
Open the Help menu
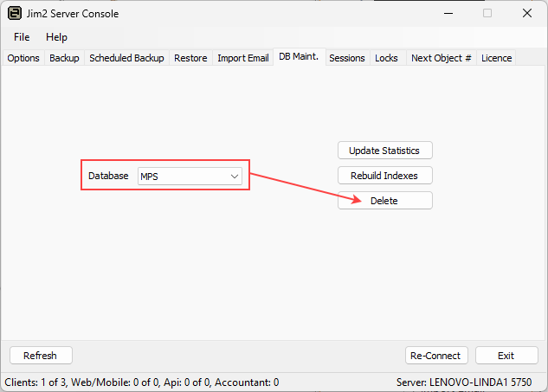pos(56,37)
